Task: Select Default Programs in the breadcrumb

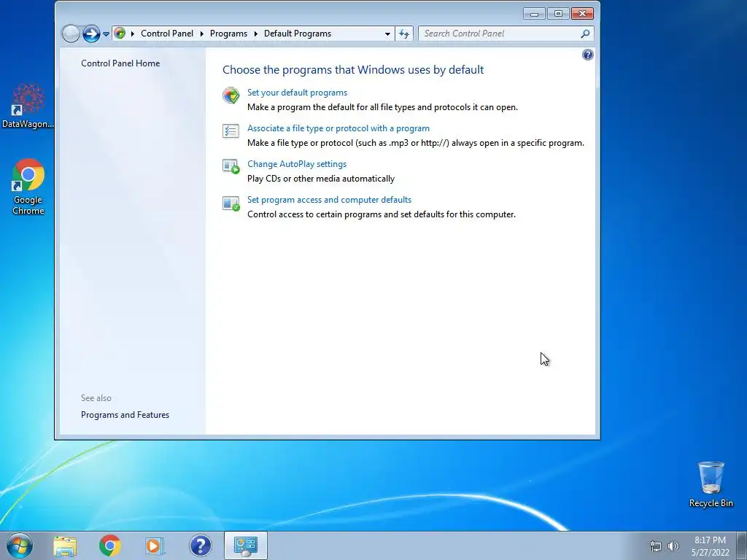Action: (298, 34)
